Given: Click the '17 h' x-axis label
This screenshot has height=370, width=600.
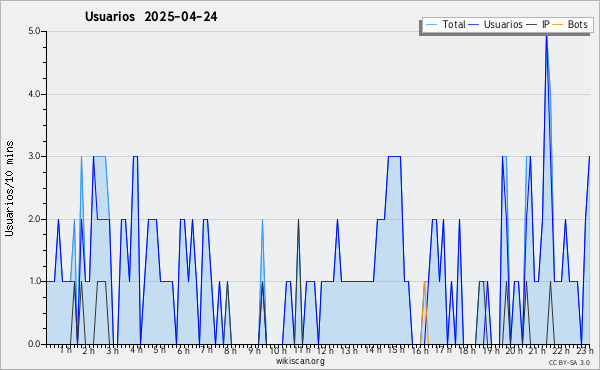Looking at the screenshot, I should click(443, 350).
